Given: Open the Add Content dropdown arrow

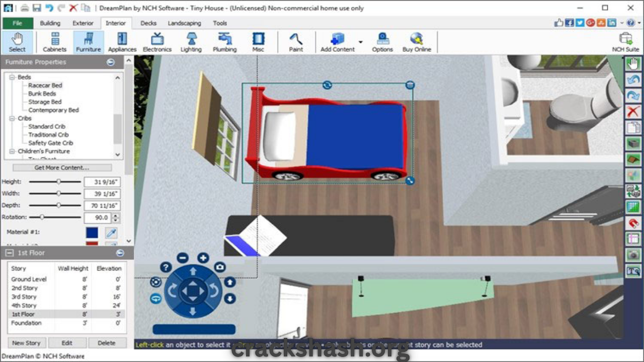Looking at the screenshot, I should pyautogui.click(x=360, y=42).
